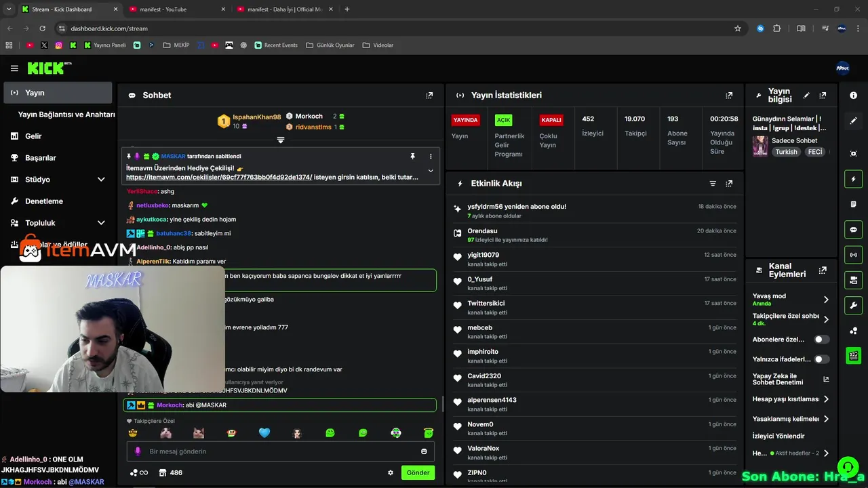This screenshot has width=868, height=488.
Task: Click the pencil icon in the right sidebar
Action: click(x=853, y=121)
